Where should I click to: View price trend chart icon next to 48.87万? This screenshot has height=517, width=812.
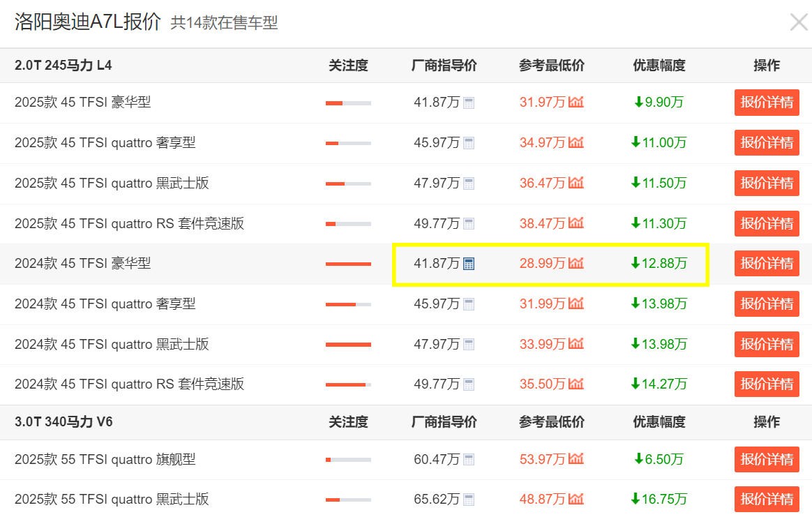click(x=576, y=500)
